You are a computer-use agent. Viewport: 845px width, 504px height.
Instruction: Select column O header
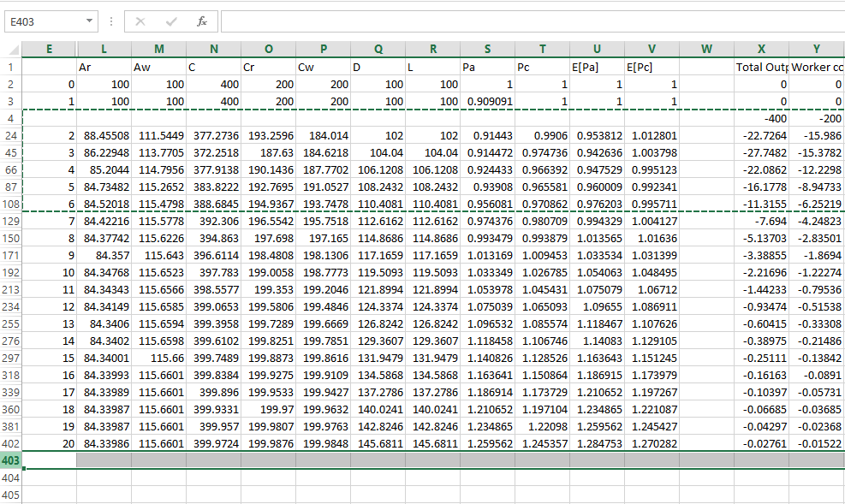point(268,49)
